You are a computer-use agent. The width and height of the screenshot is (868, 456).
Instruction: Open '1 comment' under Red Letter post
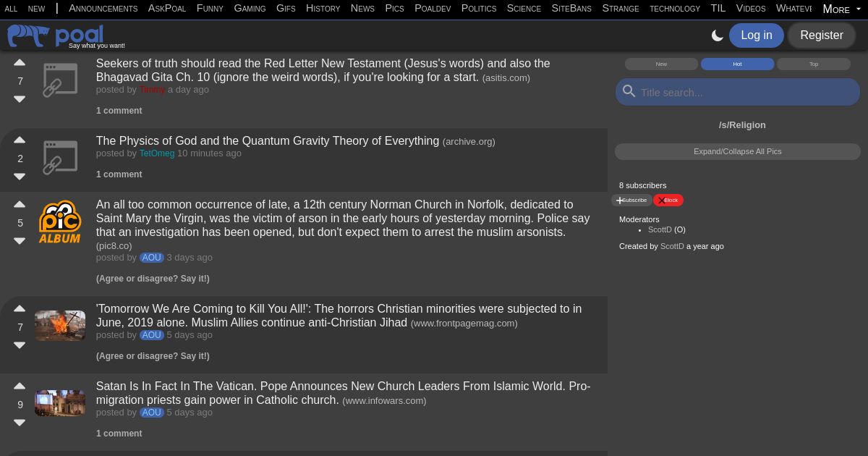[x=119, y=111]
